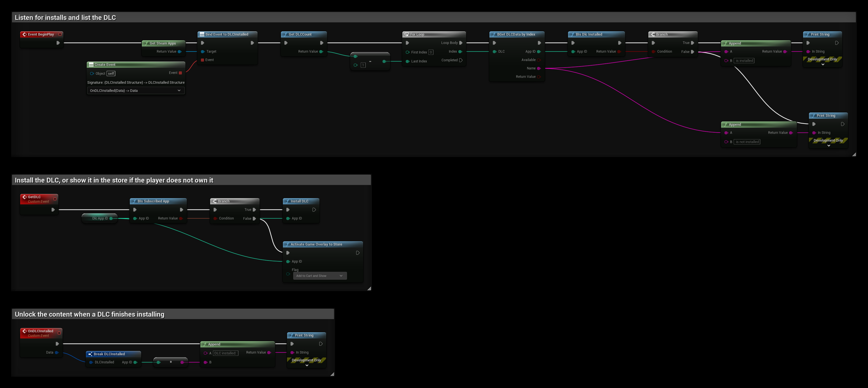Click the For Loop Completed exec pin
This screenshot has width=868, height=388.
[x=461, y=60]
